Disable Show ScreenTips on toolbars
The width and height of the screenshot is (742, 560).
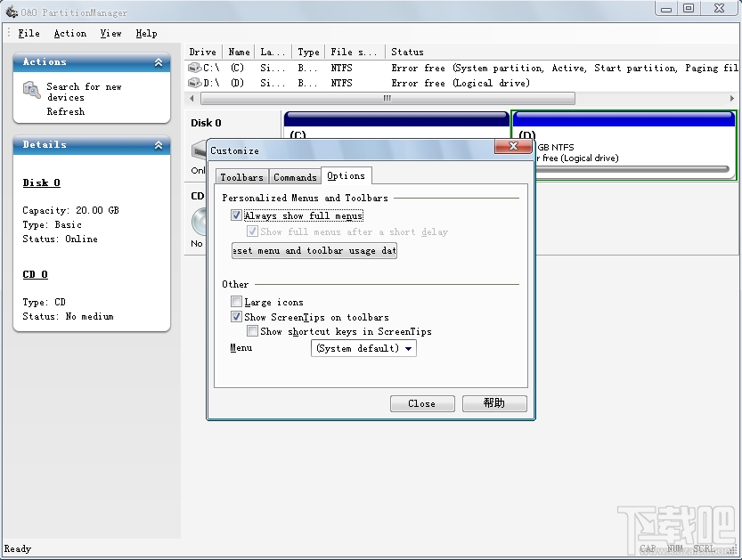click(236, 317)
